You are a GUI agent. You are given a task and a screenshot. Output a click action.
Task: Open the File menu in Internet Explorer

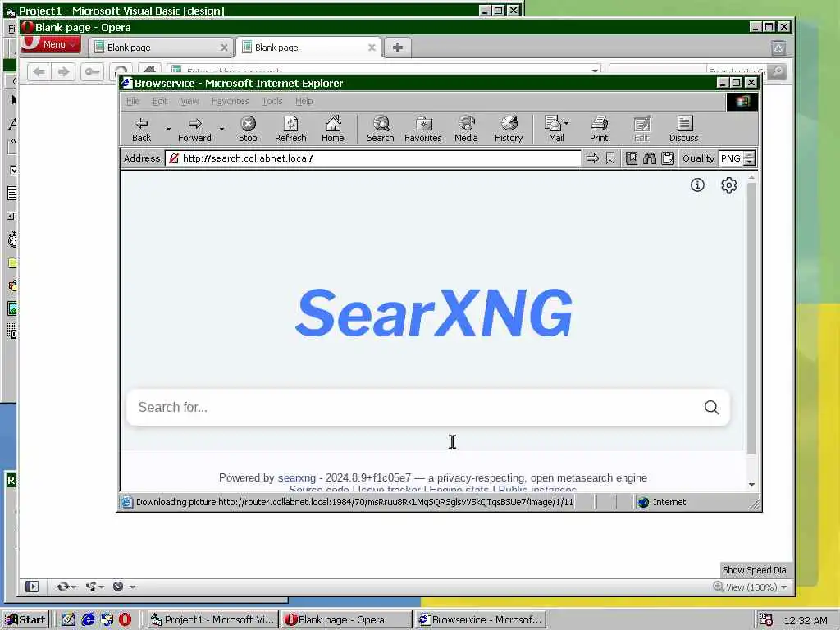133,101
